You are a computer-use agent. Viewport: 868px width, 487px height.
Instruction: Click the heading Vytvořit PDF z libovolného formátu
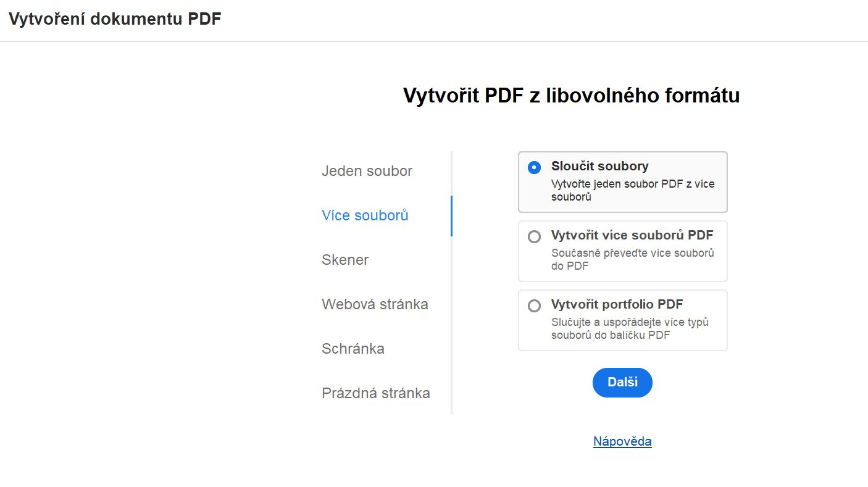(x=571, y=96)
